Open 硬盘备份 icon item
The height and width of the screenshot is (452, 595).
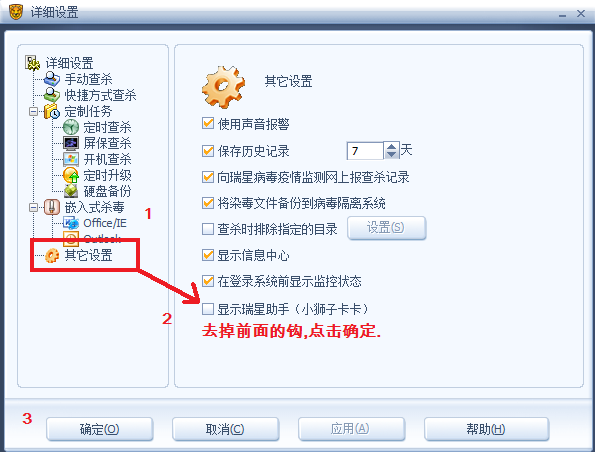(71, 191)
